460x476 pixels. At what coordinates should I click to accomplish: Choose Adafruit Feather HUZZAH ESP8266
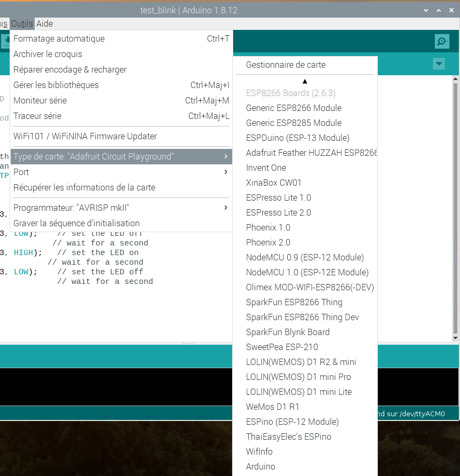pos(305,153)
